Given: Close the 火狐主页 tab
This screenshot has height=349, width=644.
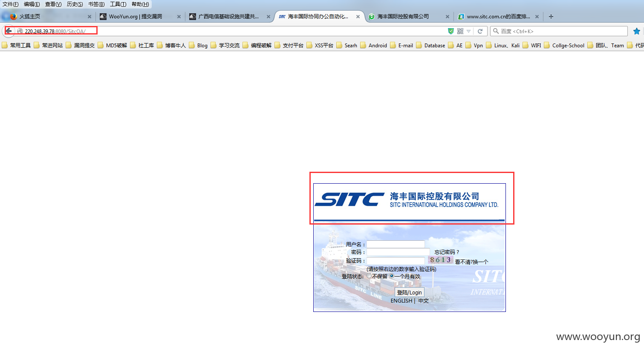Looking at the screenshot, I should (90, 17).
